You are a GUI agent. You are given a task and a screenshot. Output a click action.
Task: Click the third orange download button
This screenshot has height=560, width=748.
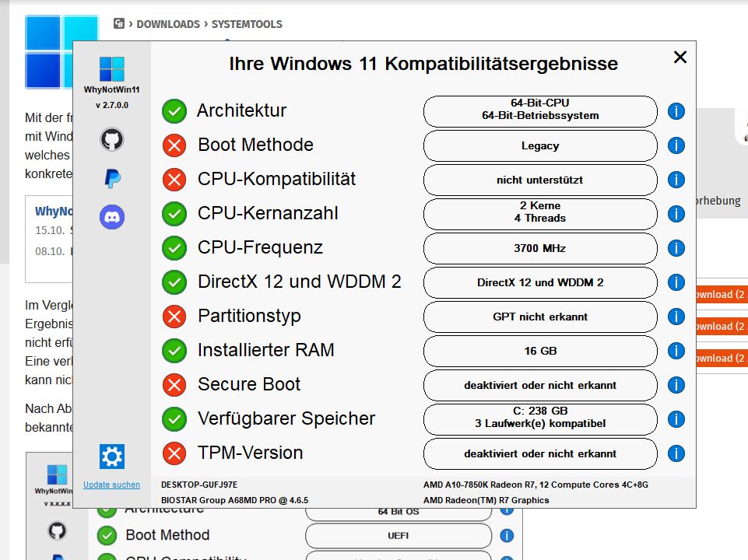point(722,359)
